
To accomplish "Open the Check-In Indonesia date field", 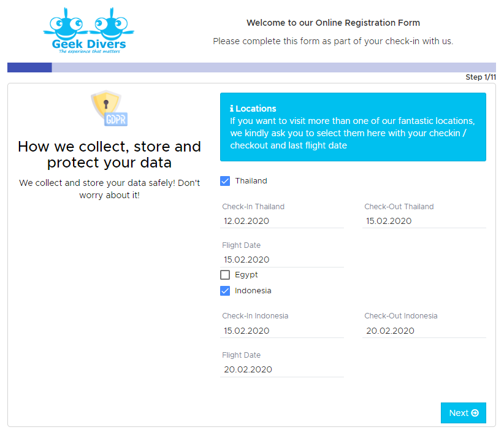I will 282,331.
